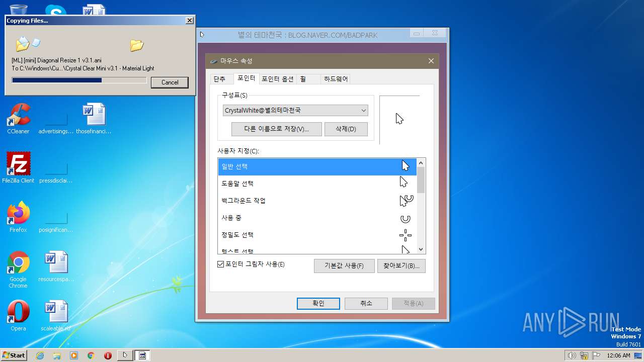Select pressdisclai... desktop file
This screenshot has width=644, height=362.
56,172
